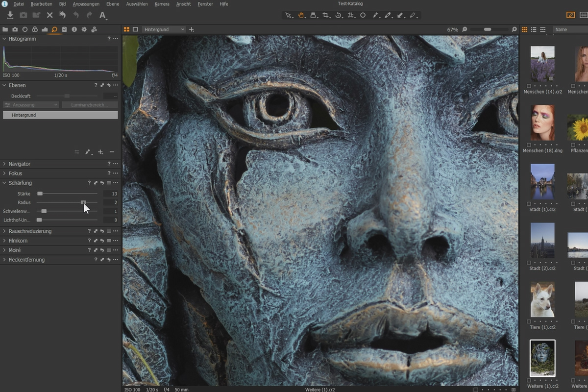Click the Schärfung panel help question mark
This screenshot has width=588, height=392.
pyautogui.click(x=89, y=183)
